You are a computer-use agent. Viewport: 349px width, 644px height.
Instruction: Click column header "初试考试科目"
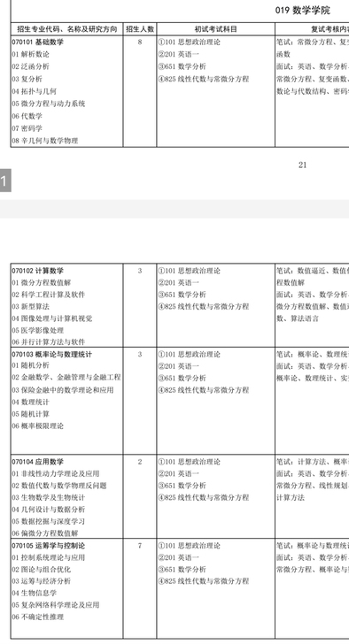pyautogui.click(x=216, y=29)
